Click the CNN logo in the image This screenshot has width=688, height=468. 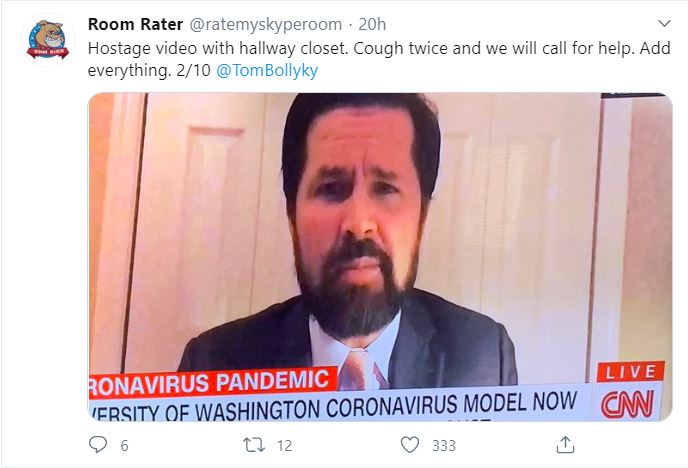click(x=627, y=404)
